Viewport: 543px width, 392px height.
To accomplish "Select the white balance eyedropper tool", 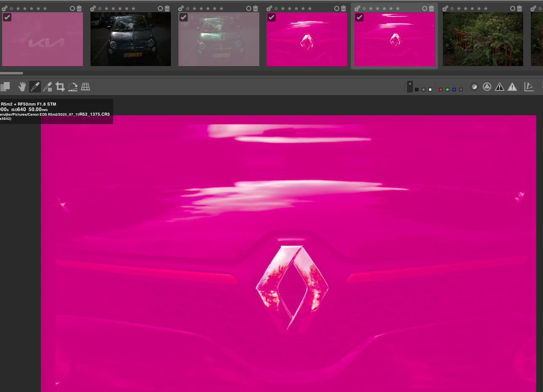I will point(35,87).
